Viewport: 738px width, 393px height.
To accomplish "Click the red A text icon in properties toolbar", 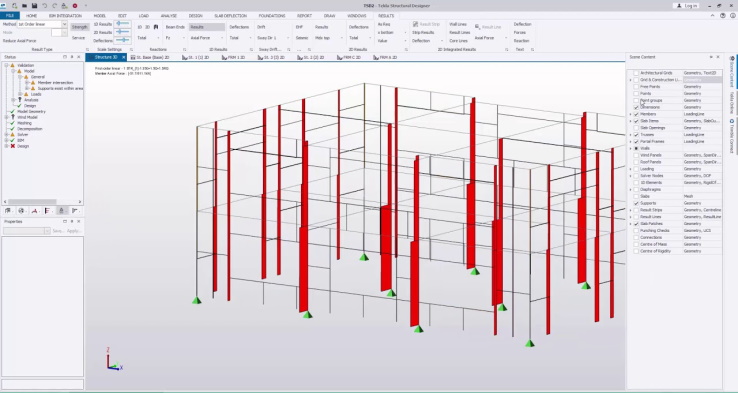I will (34, 211).
